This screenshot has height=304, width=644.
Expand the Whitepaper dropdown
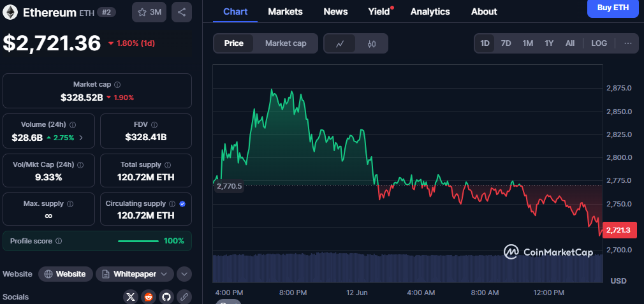(x=135, y=274)
